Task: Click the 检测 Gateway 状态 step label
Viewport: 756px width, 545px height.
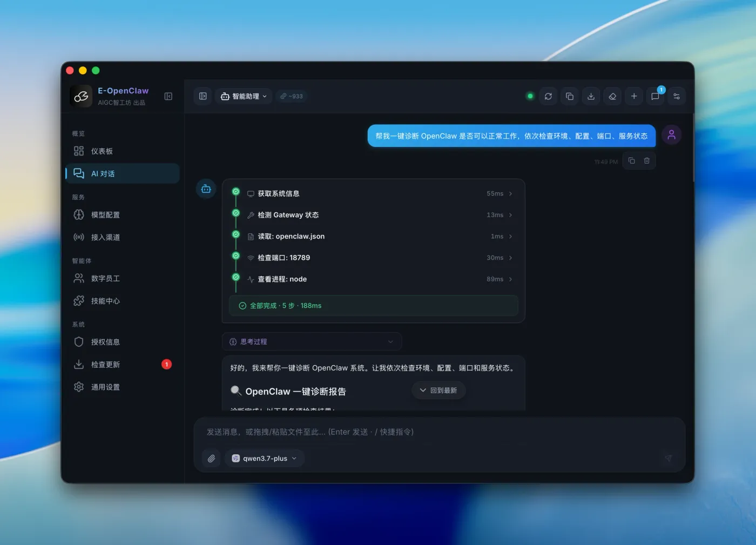Action: point(288,215)
